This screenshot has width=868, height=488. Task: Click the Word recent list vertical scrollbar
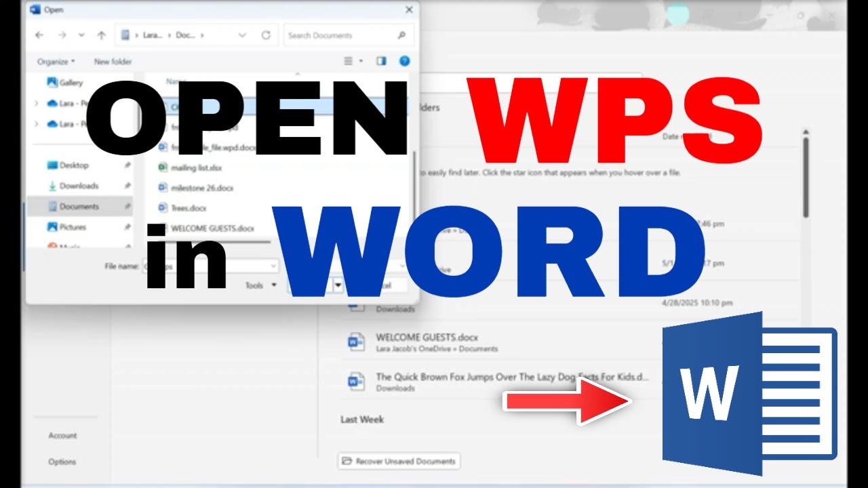[x=806, y=178]
